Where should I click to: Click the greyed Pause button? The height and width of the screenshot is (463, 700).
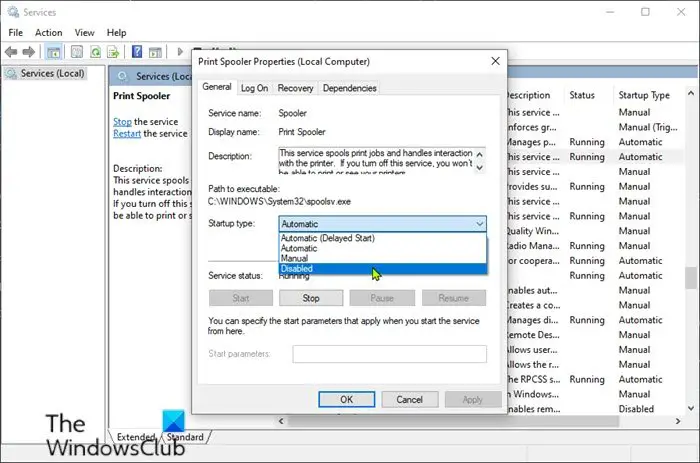(x=382, y=298)
